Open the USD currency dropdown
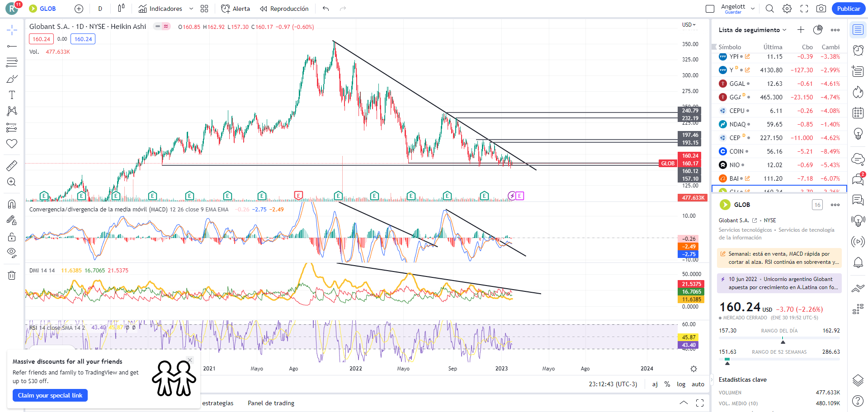 [x=689, y=25]
